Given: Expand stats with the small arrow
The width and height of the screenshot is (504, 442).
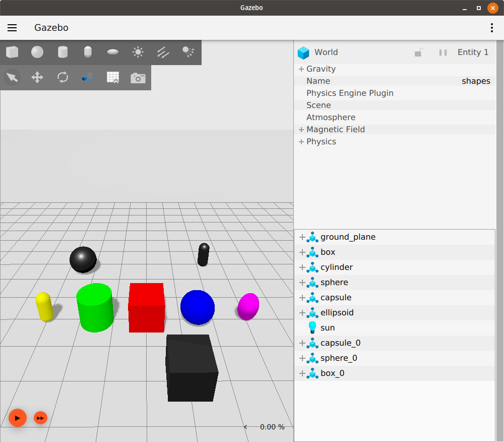Looking at the screenshot, I should tap(245, 427).
